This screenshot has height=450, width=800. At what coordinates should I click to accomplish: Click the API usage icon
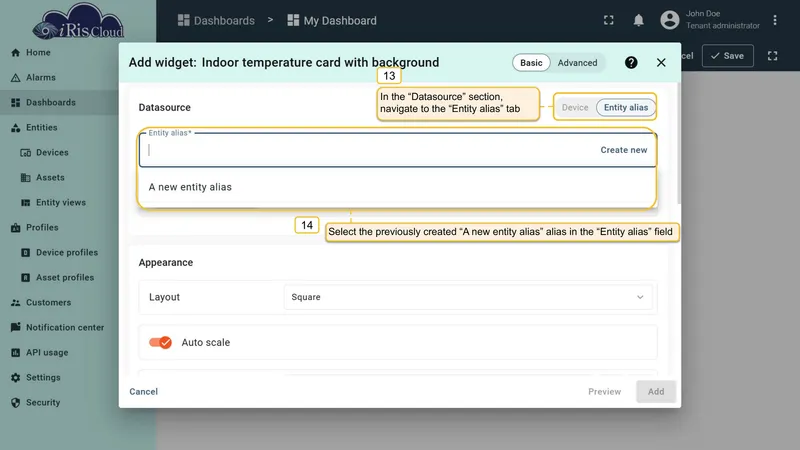tap(15, 353)
